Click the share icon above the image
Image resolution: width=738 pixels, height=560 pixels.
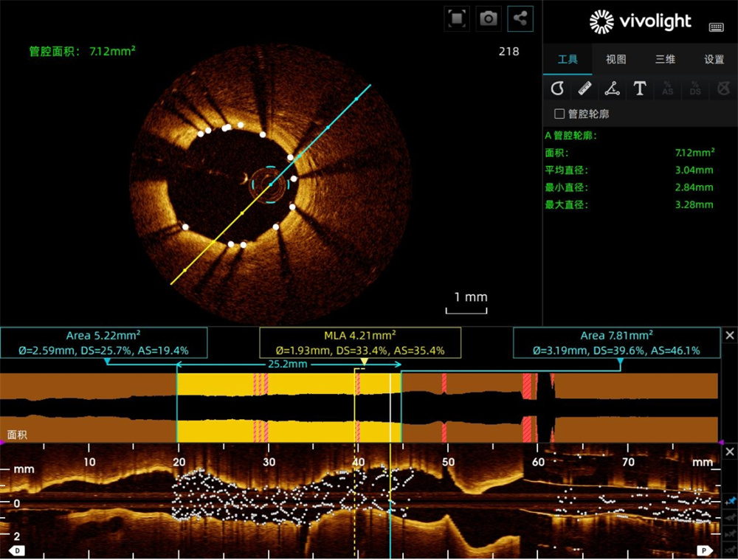tap(520, 19)
